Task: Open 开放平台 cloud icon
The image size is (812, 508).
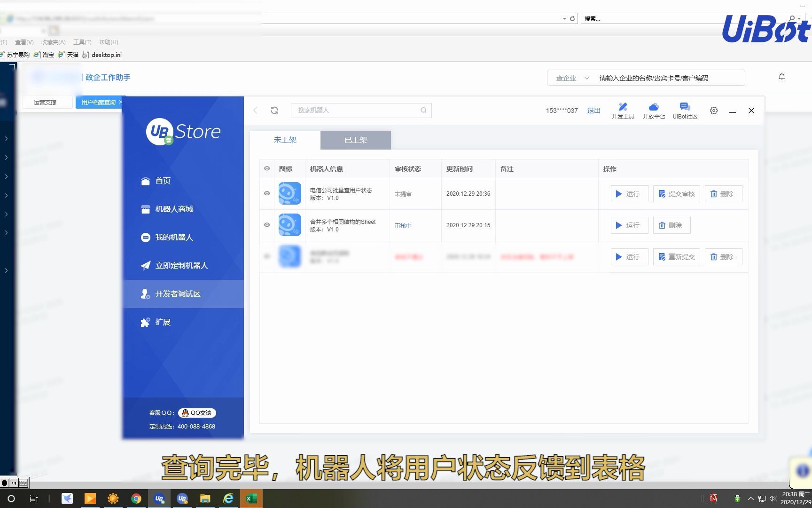Action: pos(654,111)
